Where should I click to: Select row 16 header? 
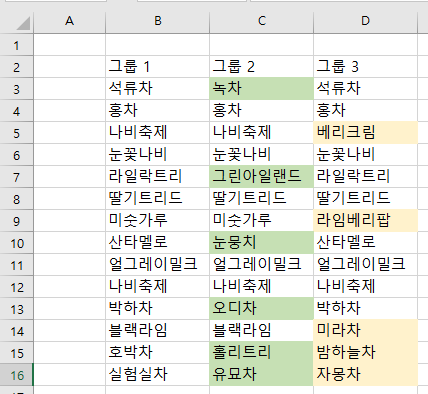[x=16, y=375]
